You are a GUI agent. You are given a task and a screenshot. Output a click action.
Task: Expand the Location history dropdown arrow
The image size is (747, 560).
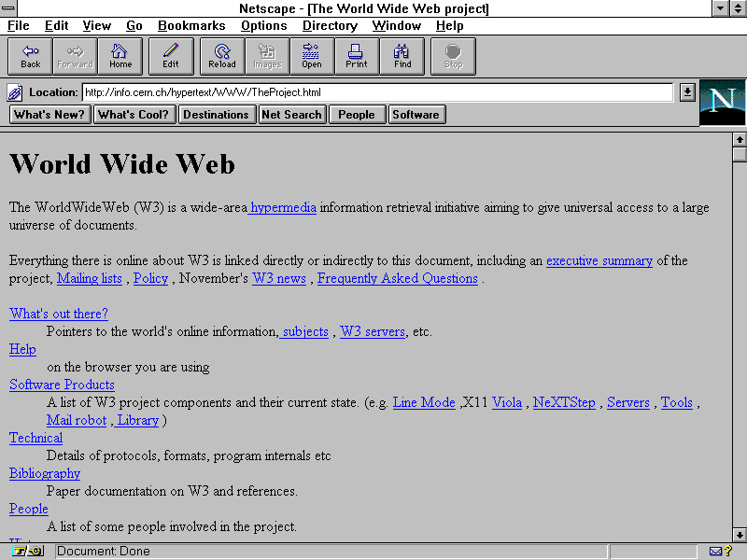(687, 92)
